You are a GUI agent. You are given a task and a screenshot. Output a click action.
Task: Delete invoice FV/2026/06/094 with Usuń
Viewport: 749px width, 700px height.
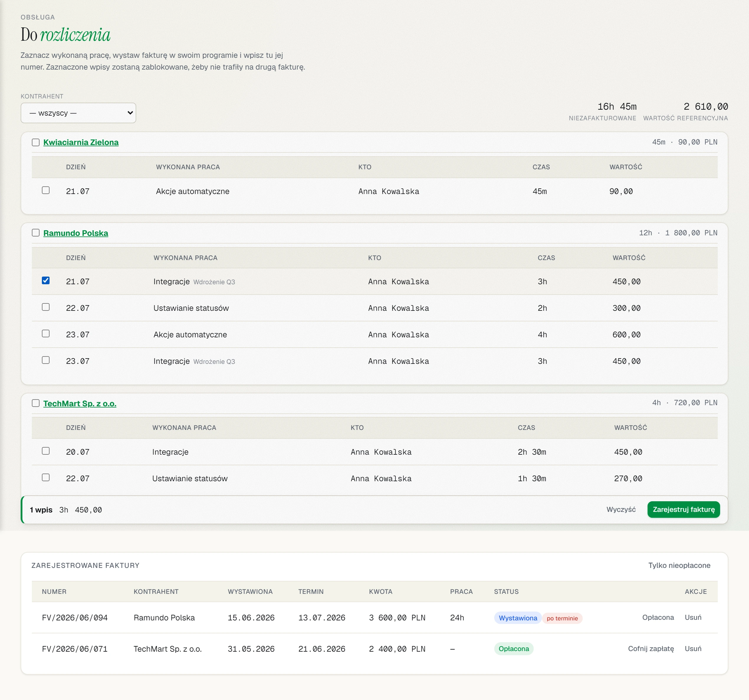tap(693, 617)
